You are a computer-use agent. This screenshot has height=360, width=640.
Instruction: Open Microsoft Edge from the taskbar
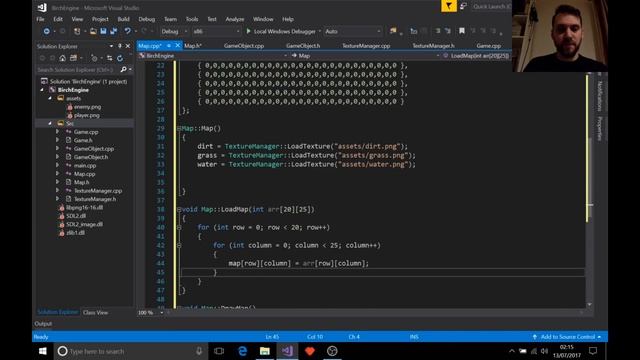pyautogui.click(x=242, y=351)
